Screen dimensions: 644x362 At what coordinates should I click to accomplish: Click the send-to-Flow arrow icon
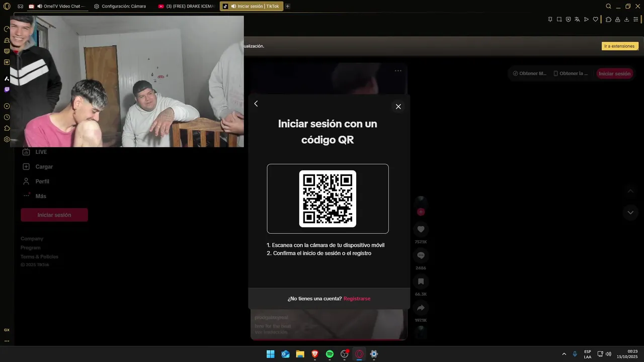(586, 19)
